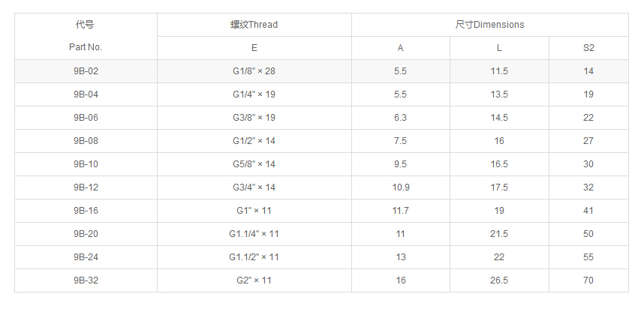Click part number 9B-10
Screen dimensions: 644x315
(86, 164)
